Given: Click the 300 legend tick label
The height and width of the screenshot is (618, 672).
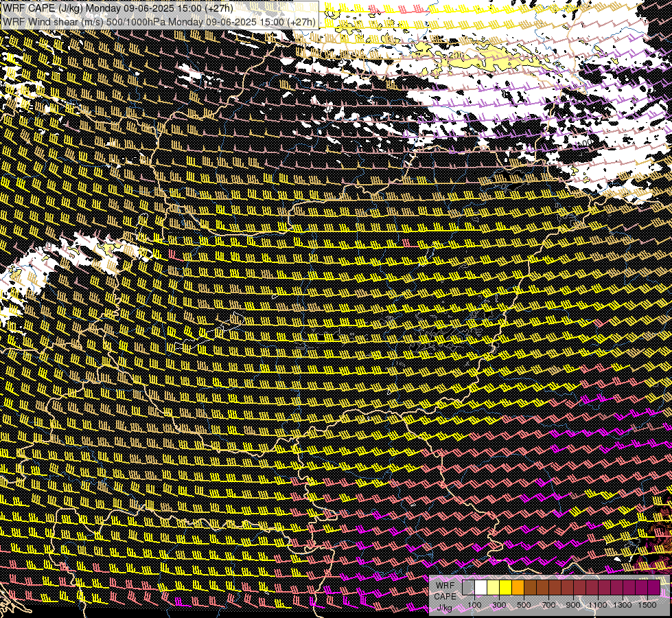Looking at the screenshot, I should 499,605.
